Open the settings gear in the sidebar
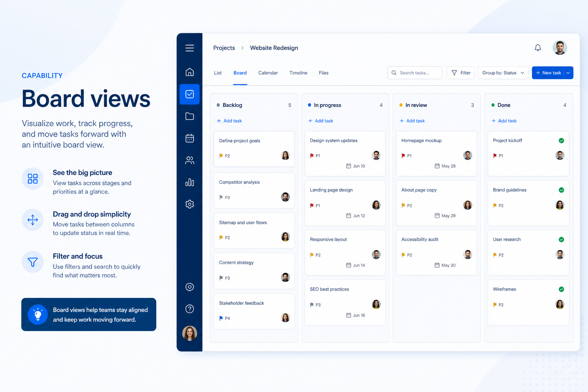Viewport: 588px width, 392px height. tap(189, 204)
